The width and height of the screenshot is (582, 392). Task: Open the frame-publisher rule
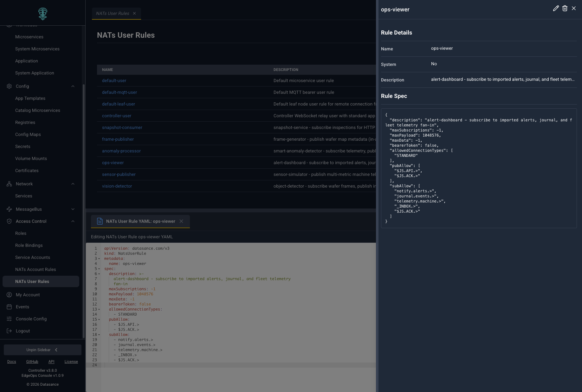(118, 139)
